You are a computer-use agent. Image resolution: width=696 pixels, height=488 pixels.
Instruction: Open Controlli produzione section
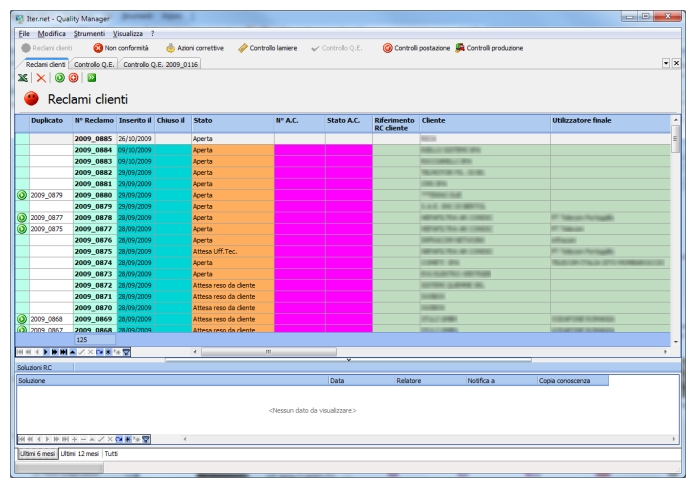tap(489, 48)
